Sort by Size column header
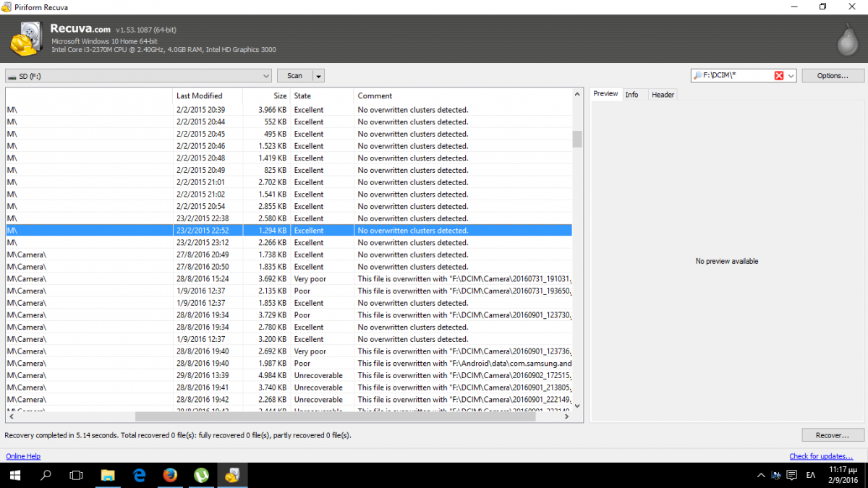The width and height of the screenshot is (868, 488). 266,95
